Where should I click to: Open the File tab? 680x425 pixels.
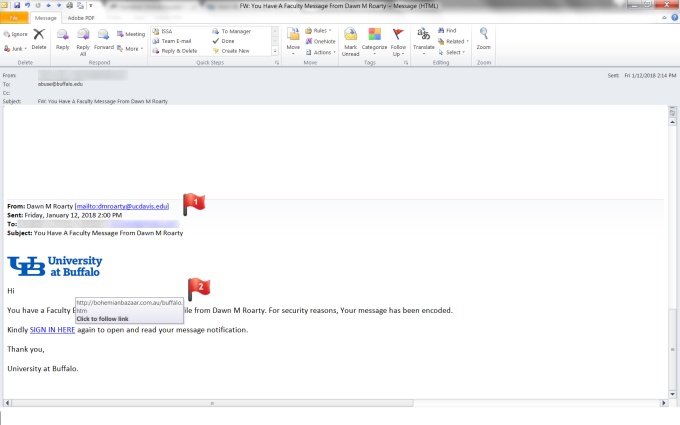[x=14, y=18]
